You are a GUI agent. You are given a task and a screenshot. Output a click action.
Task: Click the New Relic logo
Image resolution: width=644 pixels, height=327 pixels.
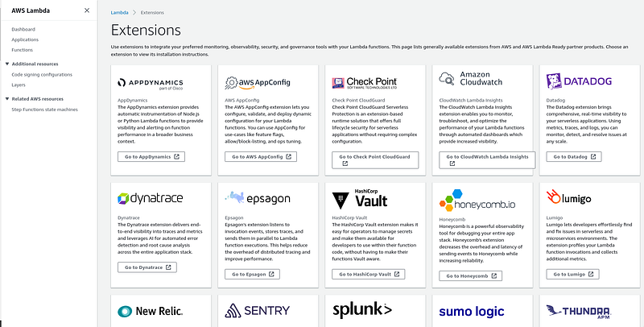point(151,312)
